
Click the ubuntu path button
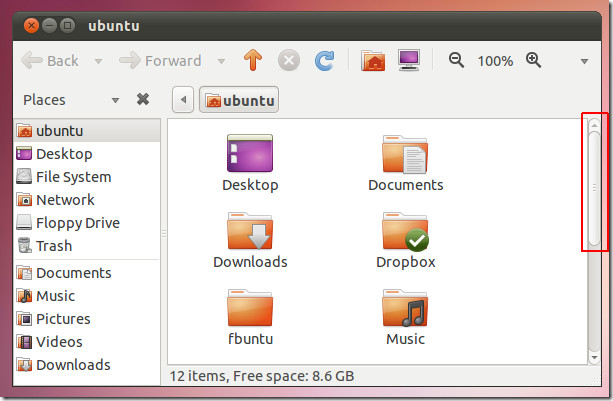tap(239, 100)
